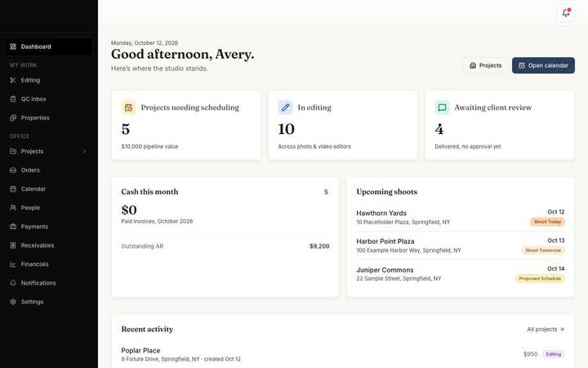Open Poplar Place in Recent activity
Image resolution: width=588 pixels, height=368 pixels.
pyautogui.click(x=343, y=354)
